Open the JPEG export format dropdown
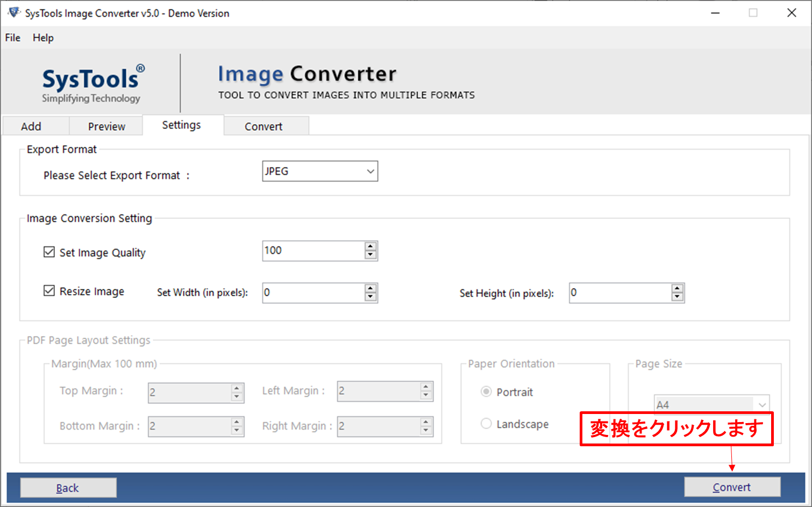The image size is (812, 507). [x=320, y=171]
